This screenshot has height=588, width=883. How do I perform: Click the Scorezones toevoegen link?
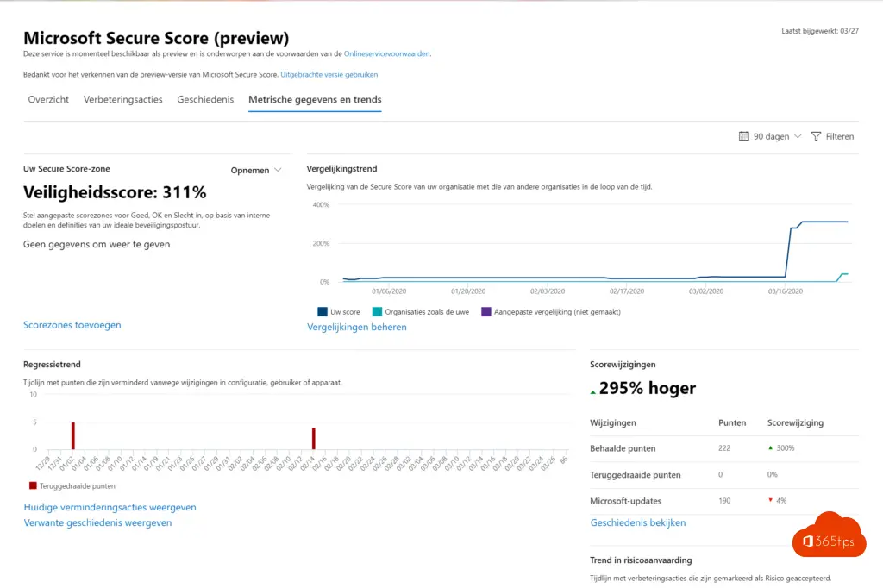click(72, 325)
